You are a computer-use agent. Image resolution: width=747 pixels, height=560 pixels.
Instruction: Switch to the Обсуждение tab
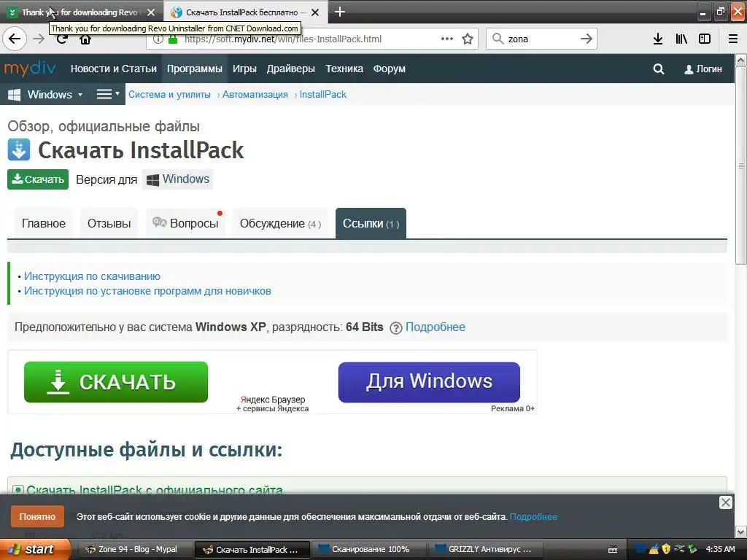[281, 223]
